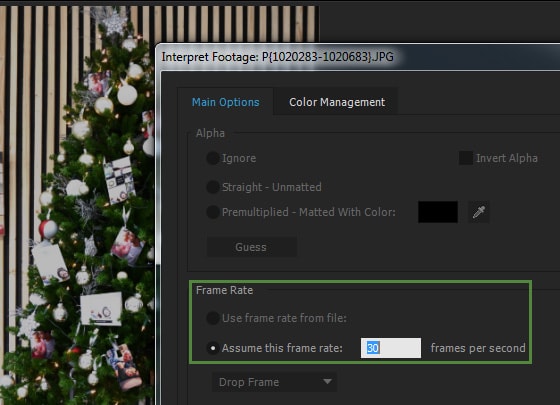560x405 pixels.
Task: Click the eyedropper icon beside matte color
Action: coord(479,212)
